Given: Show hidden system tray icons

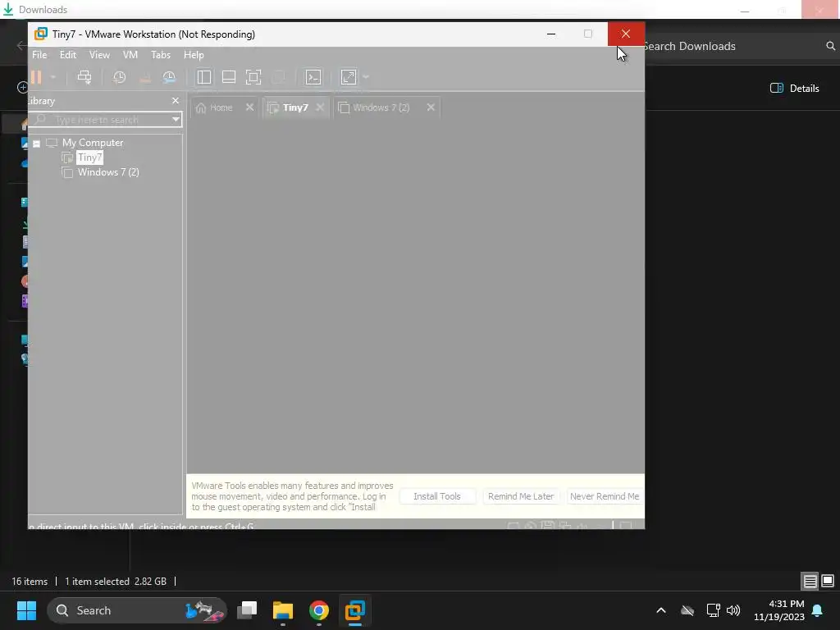Looking at the screenshot, I should [x=661, y=610].
